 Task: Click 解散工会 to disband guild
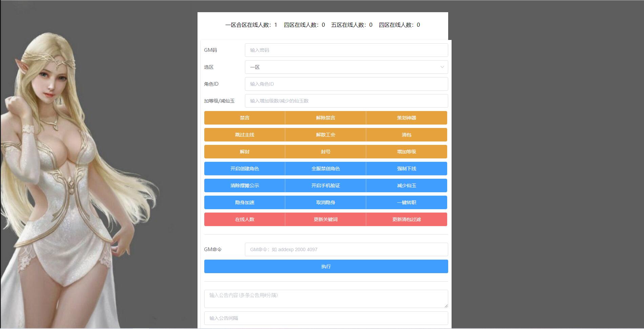point(325,135)
